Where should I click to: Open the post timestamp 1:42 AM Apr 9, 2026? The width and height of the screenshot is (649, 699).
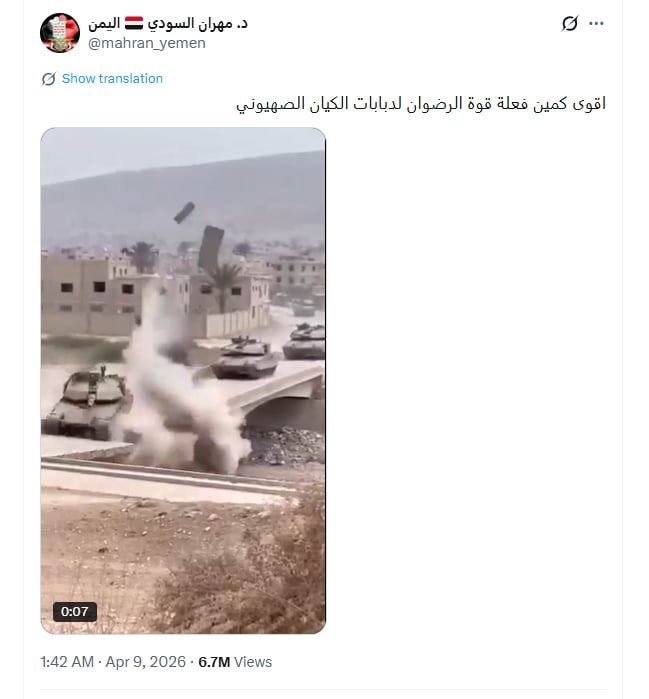(113, 662)
